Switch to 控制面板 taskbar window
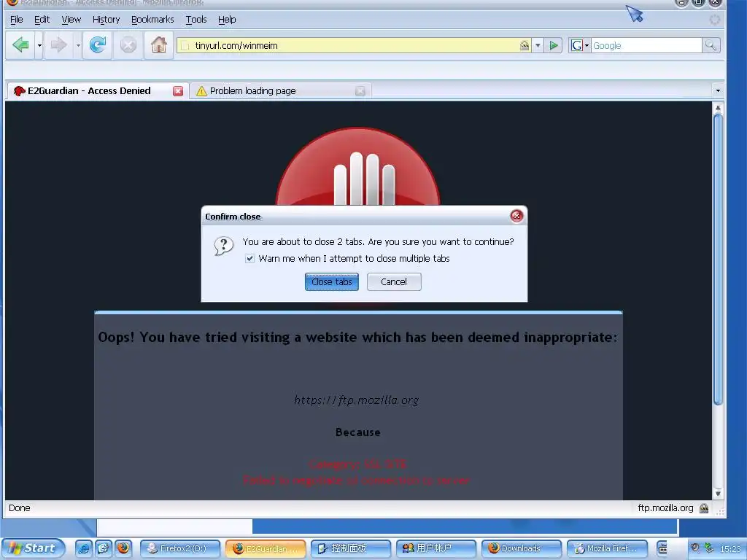 351,548
